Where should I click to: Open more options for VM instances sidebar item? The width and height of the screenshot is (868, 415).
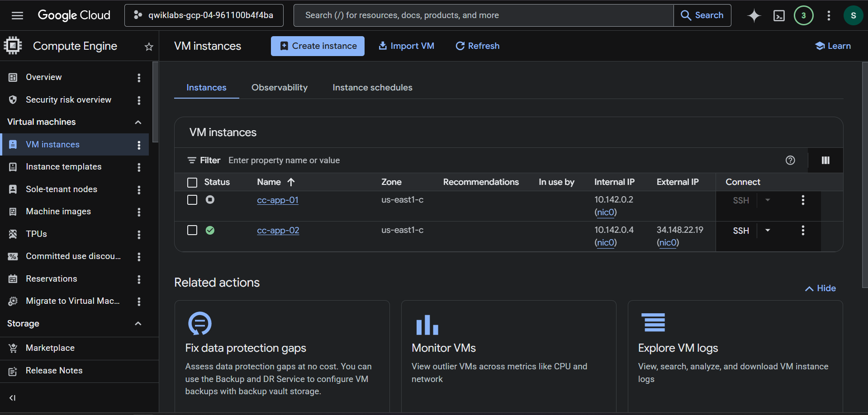[139, 145]
